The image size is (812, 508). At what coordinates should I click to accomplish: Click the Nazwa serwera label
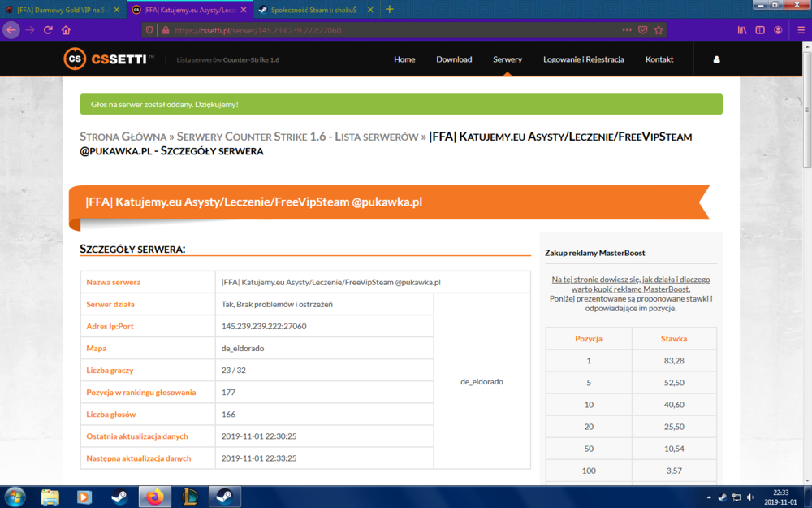pyautogui.click(x=114, y=283)
